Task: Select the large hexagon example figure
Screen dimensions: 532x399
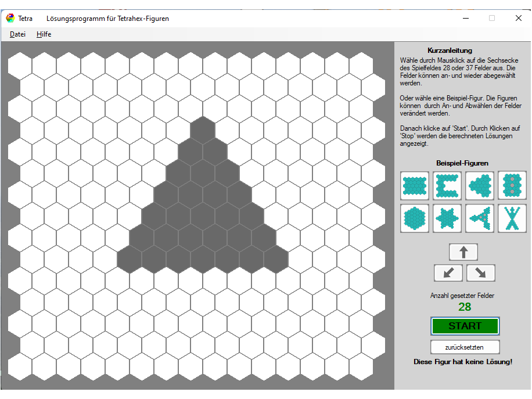Action: point(415,218)
